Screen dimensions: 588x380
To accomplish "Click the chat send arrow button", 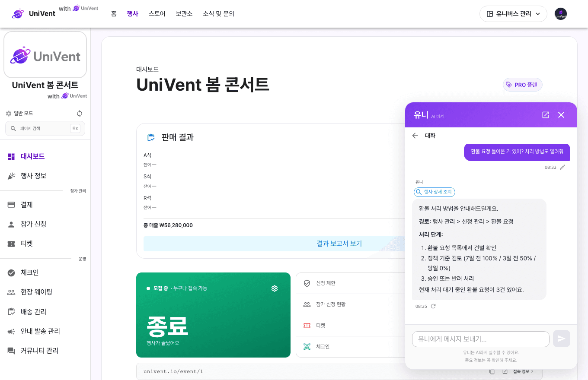I will point(562,339).
